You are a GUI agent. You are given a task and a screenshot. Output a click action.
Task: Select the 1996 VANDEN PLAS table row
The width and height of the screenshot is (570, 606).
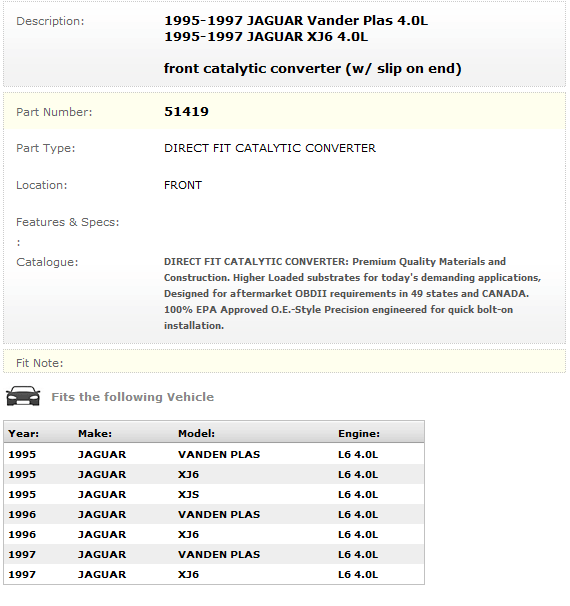coord(214,515)
